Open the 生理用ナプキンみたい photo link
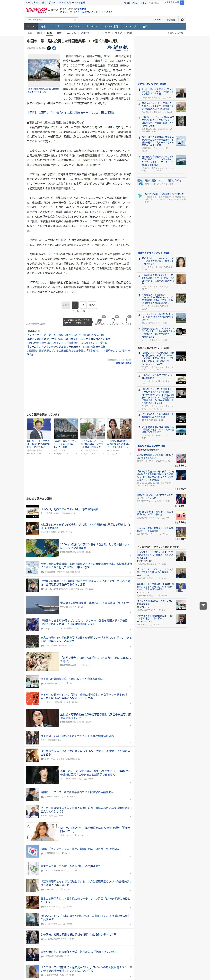Screen dimensions: 210x980 70,113
